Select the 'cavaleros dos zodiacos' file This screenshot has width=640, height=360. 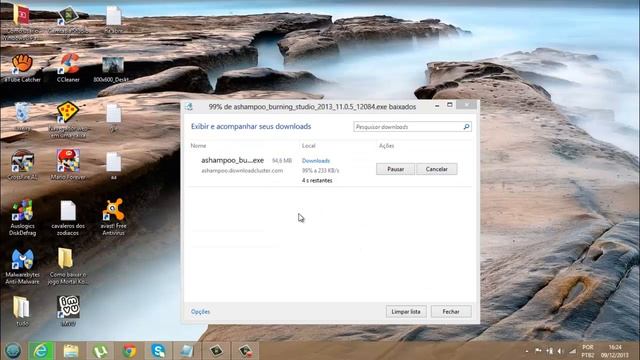tap(68, 218)
